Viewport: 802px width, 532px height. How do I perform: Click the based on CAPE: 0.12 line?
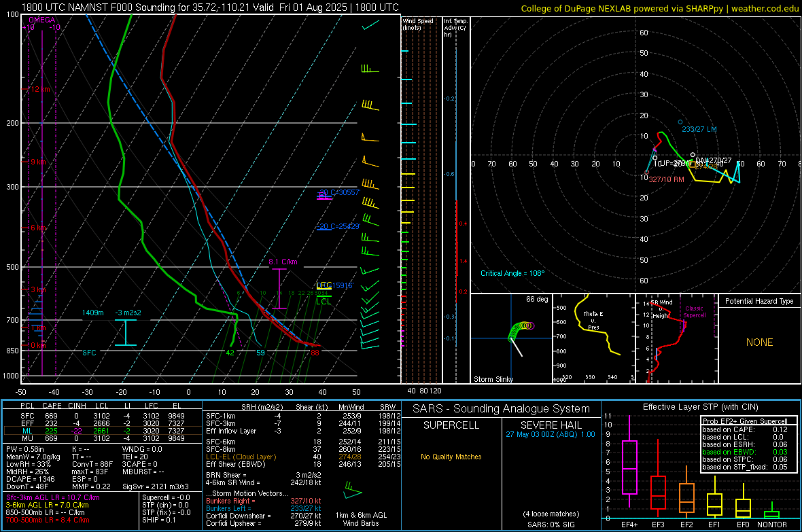745,429
